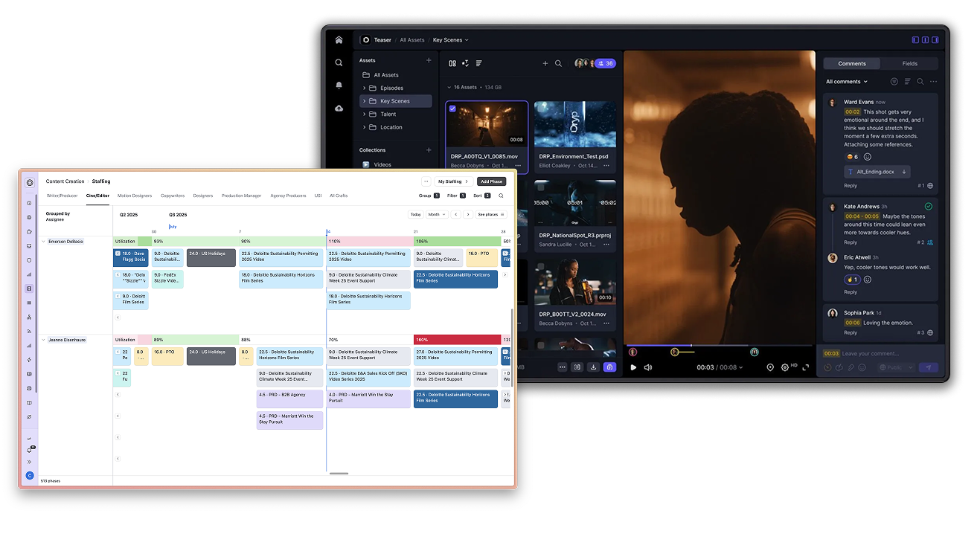Collapse the Emerson DeBasio row group

point(43,242)
